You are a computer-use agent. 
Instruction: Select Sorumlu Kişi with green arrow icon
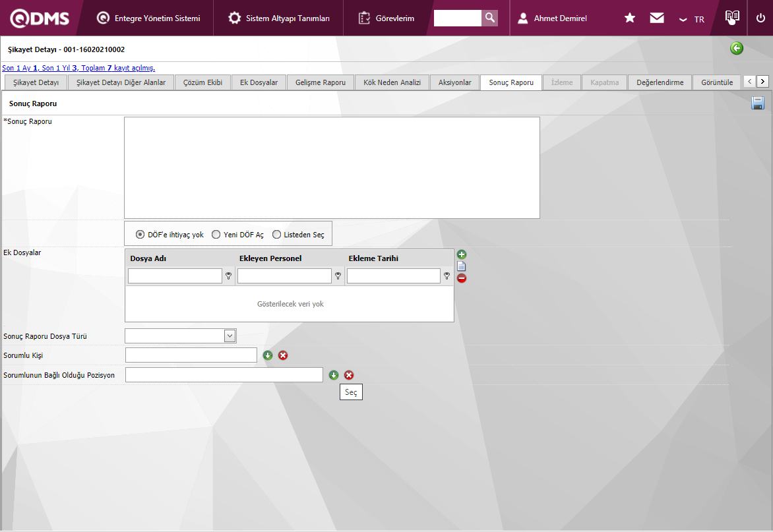click(268, 355)
